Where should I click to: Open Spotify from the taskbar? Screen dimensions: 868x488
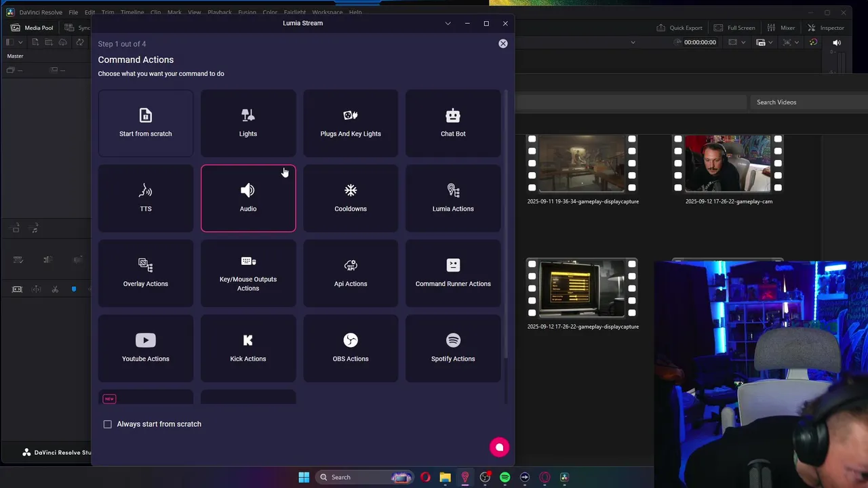505,477
